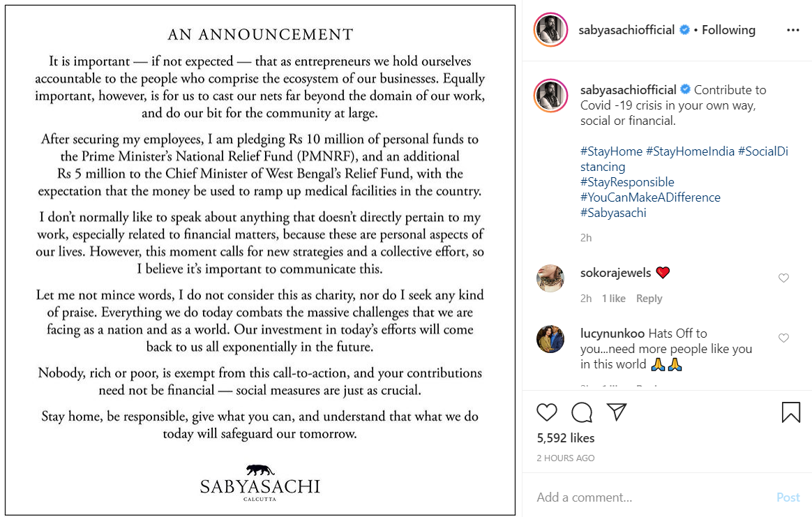Viewport: 812px width, 517px height.
Task: Focus the Add a comment field
Action: point(649,497)
